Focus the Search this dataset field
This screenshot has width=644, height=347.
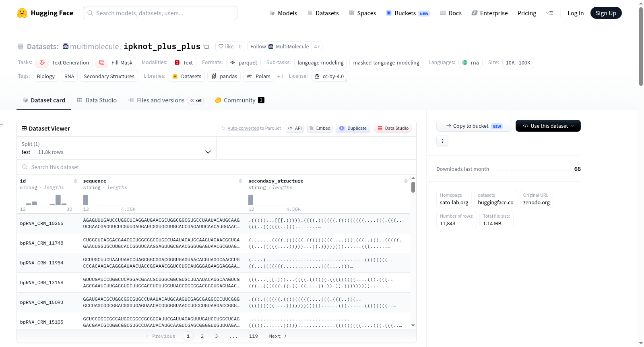click(217, 167)
